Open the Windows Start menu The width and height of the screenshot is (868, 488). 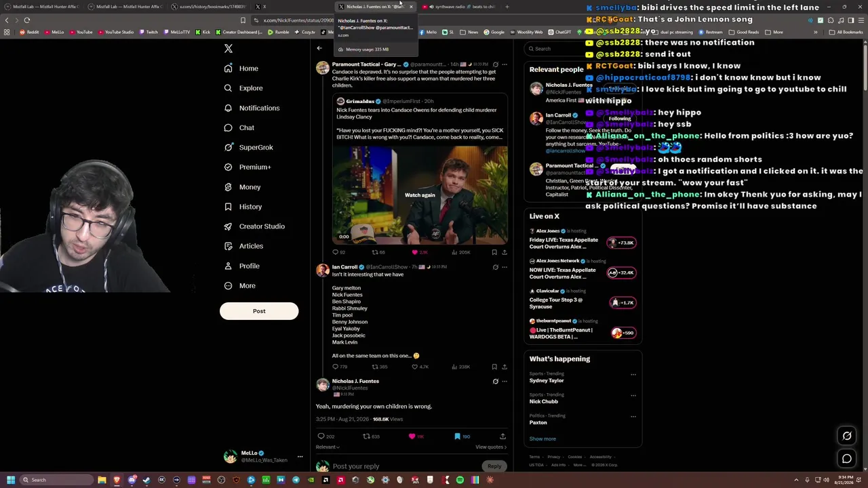[x=11, y=480]
